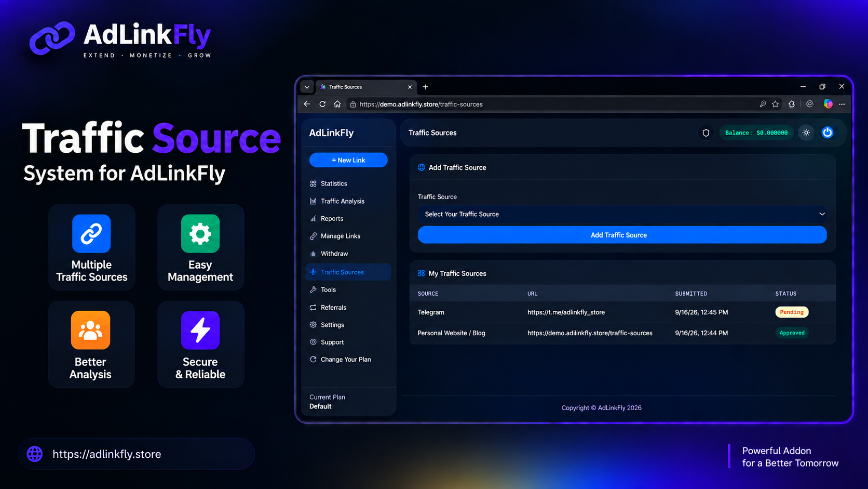868x489 pixels.
Task: Click the password key icon in address bar
Action: [763, 104]
